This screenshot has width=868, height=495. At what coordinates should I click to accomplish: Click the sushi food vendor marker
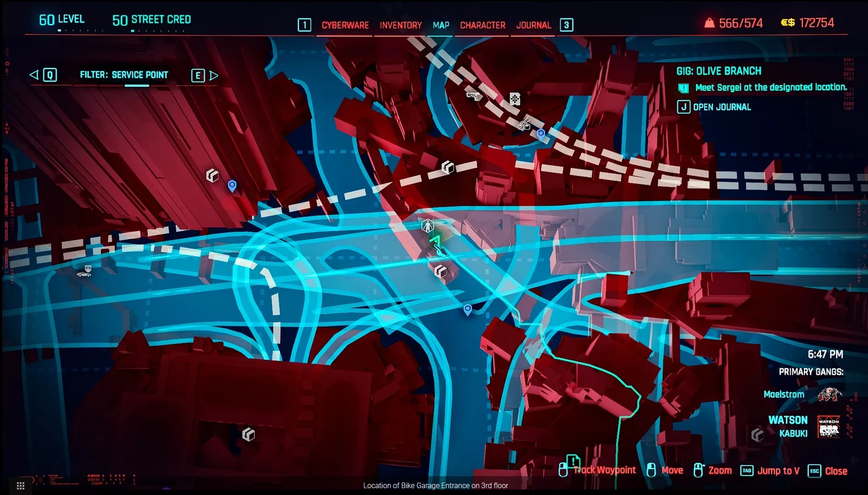click(x=524, y=124)
